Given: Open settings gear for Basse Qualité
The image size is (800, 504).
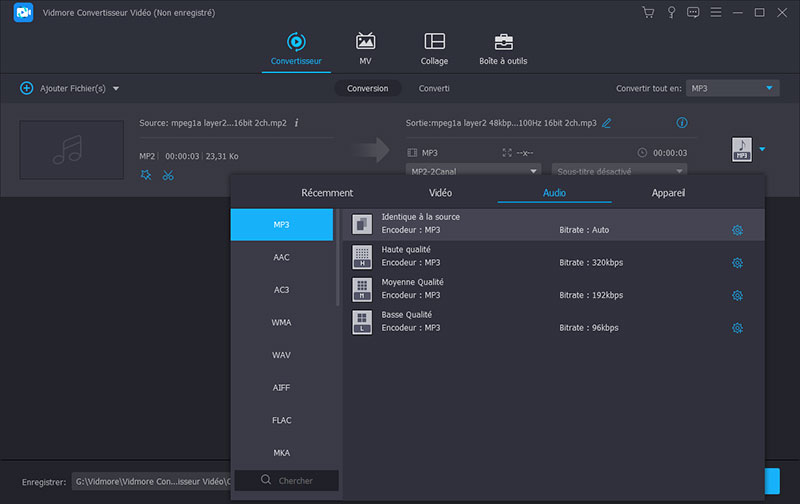Looking at the screenshot, I should point(737,328).
